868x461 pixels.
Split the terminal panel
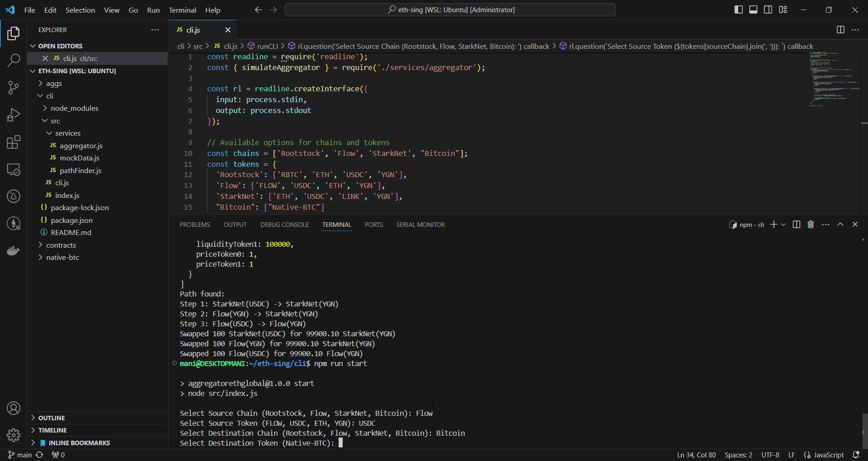pos(797,225)
